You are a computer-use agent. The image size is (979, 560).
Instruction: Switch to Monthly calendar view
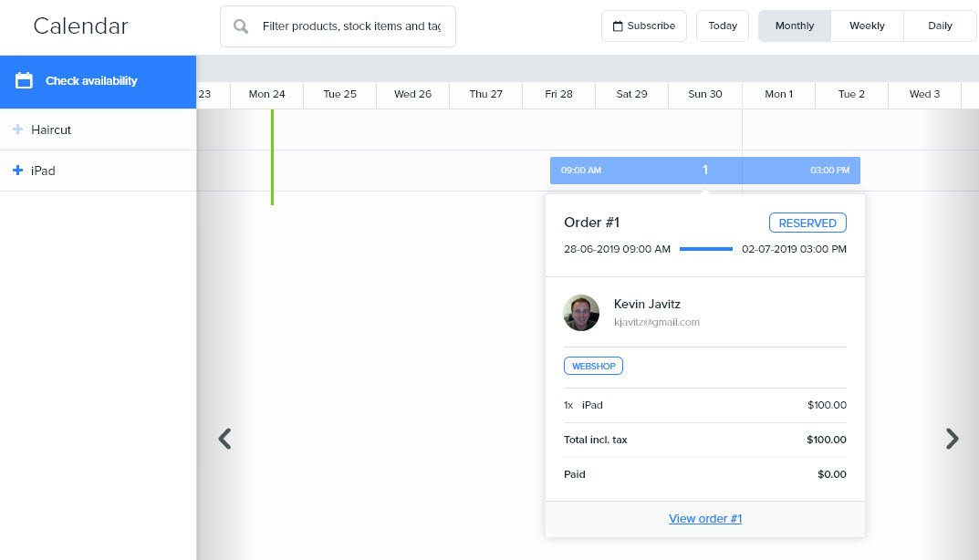tap(794, 26)
